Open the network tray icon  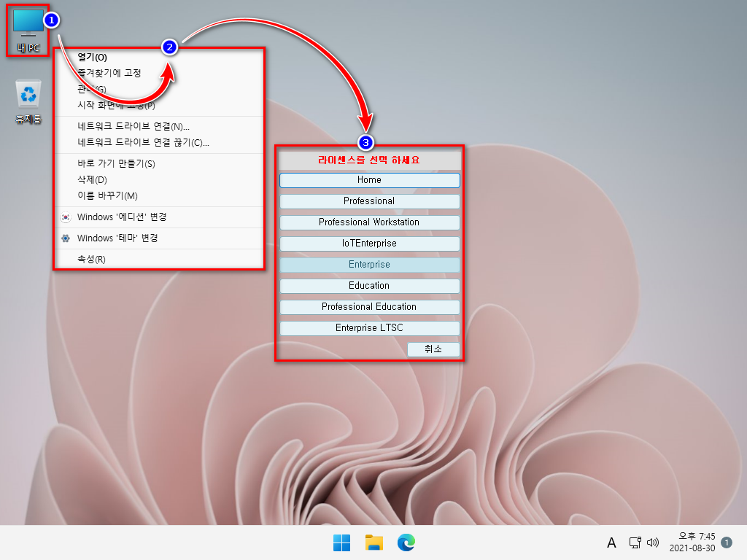635,542
